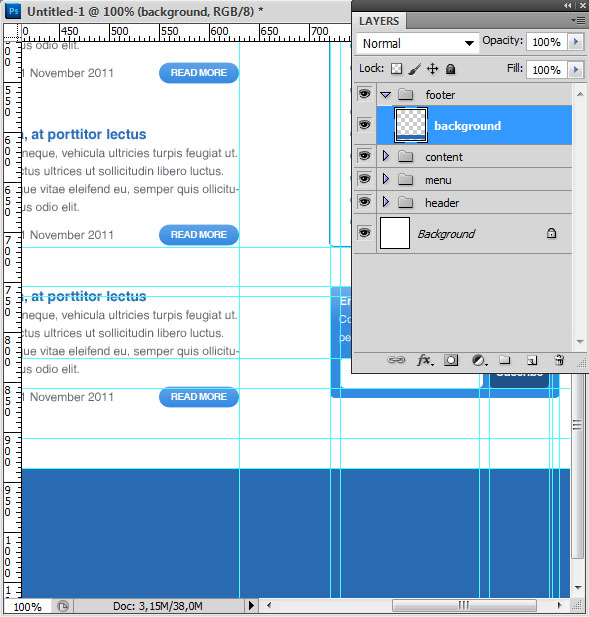Click the document window resize grip corner
The image size is (589, 617).
[x=578, y=605]
